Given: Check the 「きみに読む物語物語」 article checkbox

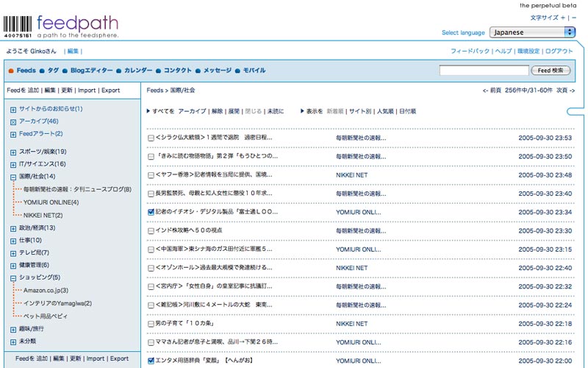Looking at the screenshot, I should 151,157.
